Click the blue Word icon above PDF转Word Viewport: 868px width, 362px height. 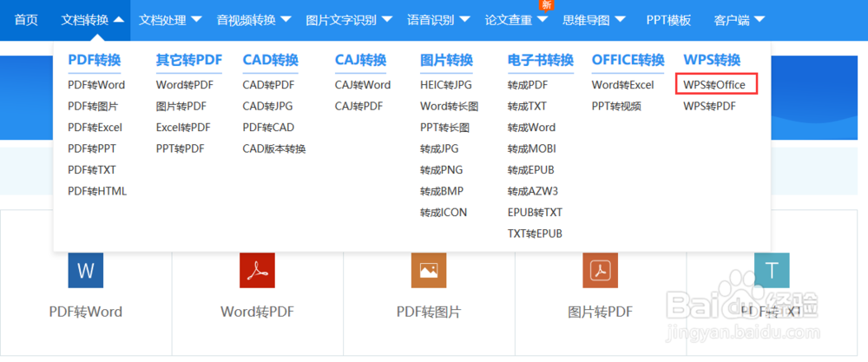[x=86, y=270]
